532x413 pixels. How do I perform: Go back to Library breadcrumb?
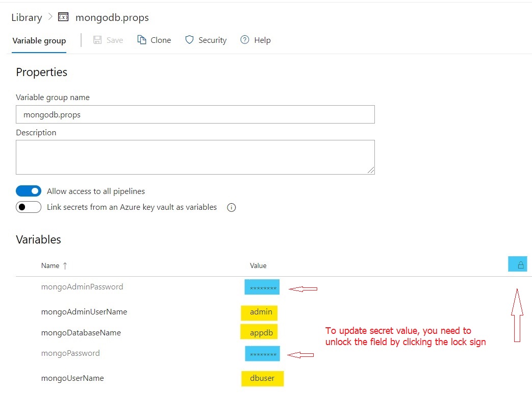27,17
